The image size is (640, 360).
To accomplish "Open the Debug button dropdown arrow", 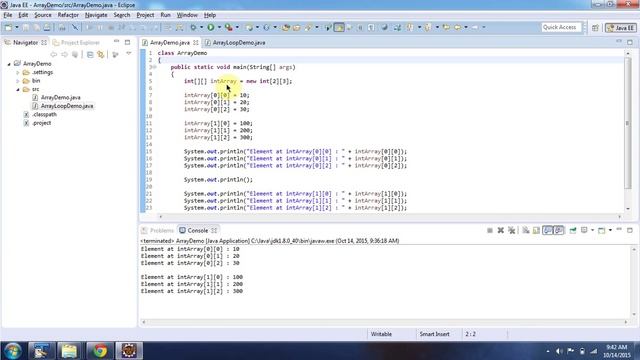I will 202,27.
